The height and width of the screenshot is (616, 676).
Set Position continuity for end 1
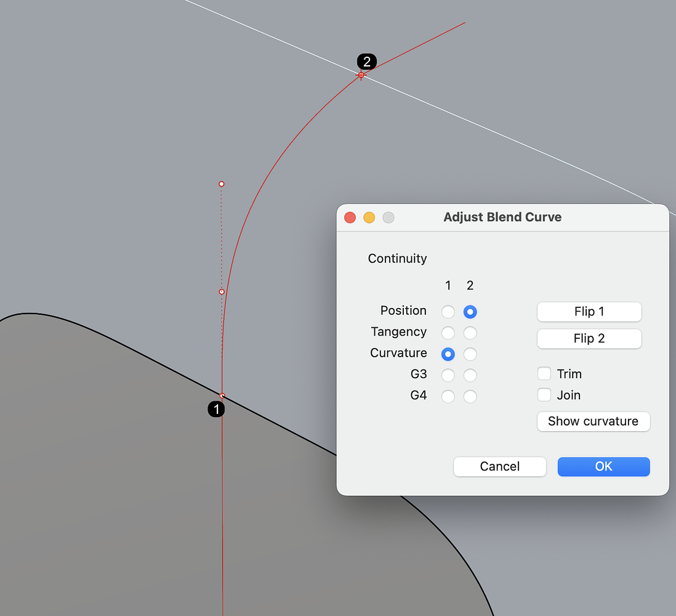tap(448, 312)
